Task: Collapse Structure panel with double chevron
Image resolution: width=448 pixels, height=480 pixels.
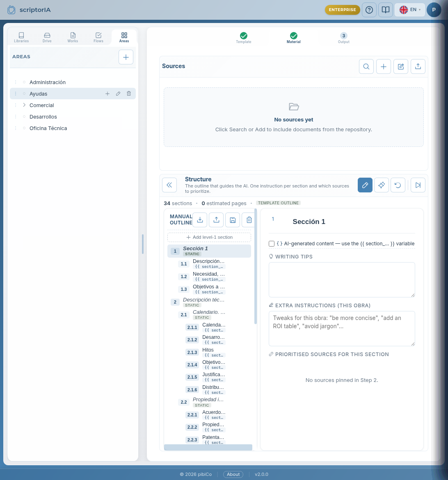Action: tap(169, 185)
